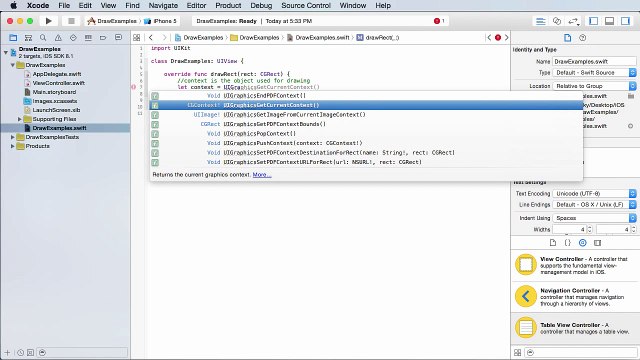The image size is (640, 360).
Task: Click the library filter field
Action: (581, 352)
